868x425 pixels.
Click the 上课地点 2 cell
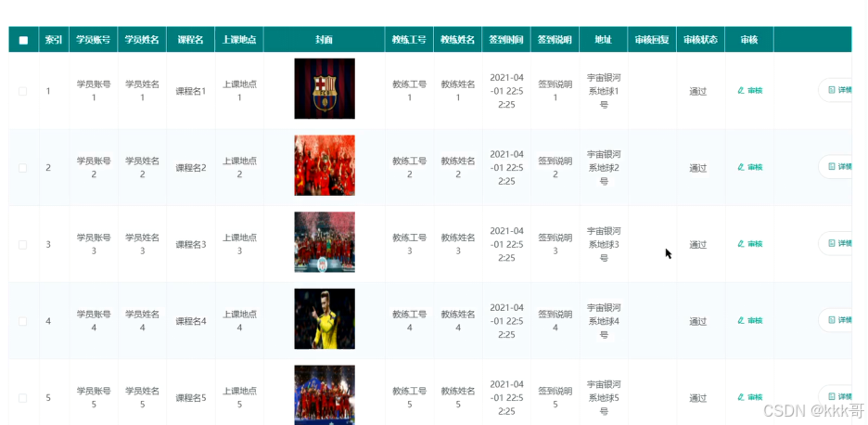239,167
